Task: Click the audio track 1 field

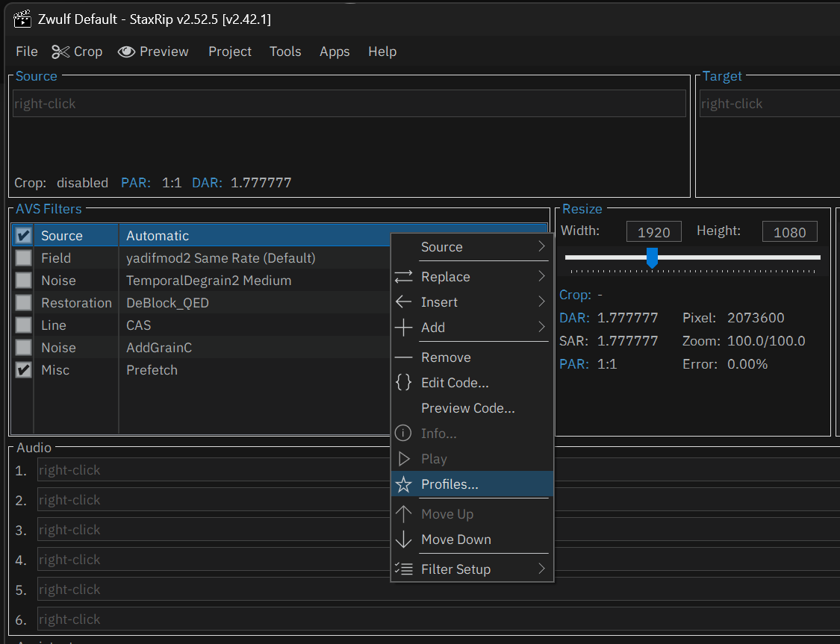Action: tap(438, 470)
